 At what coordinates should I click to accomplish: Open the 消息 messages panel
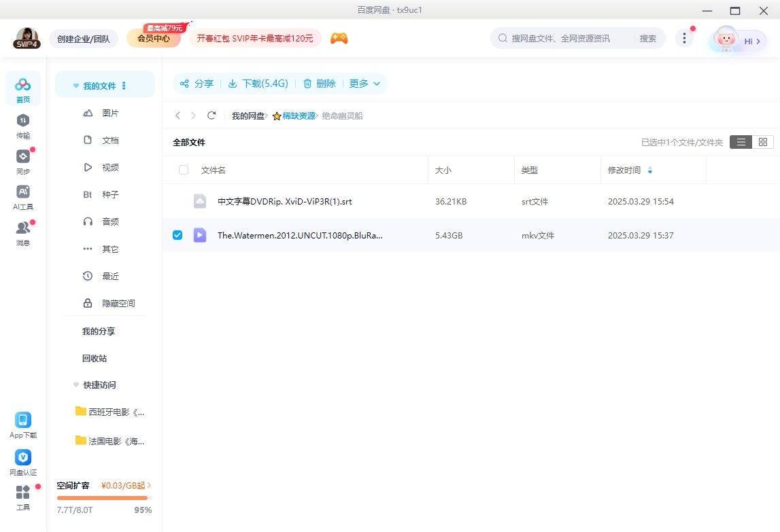coord(23,230)
